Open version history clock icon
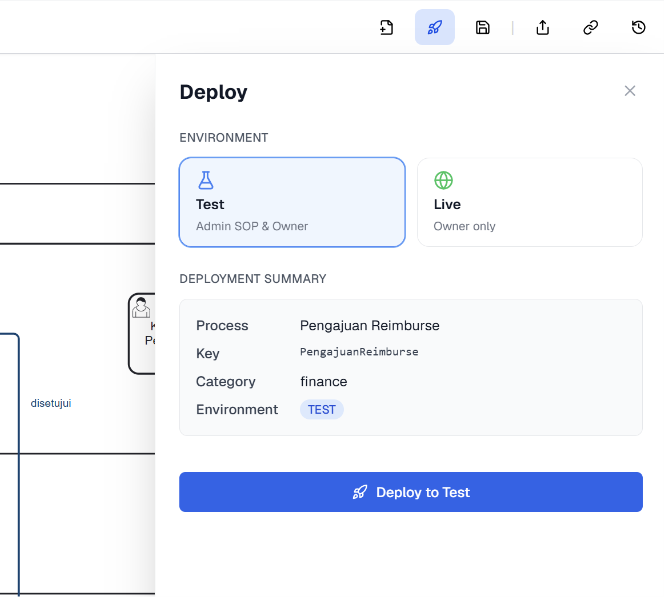 tap(638, 28)
